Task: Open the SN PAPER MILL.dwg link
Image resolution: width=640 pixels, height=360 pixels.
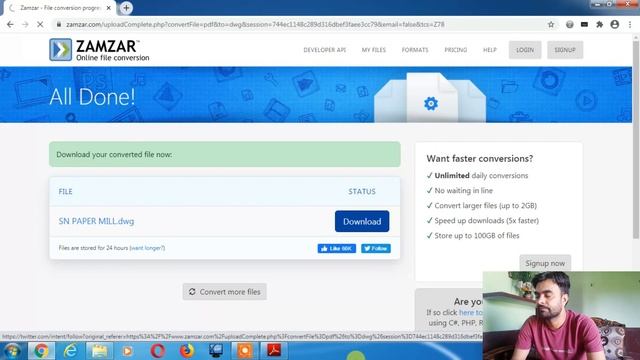Action: click(96, 221)
